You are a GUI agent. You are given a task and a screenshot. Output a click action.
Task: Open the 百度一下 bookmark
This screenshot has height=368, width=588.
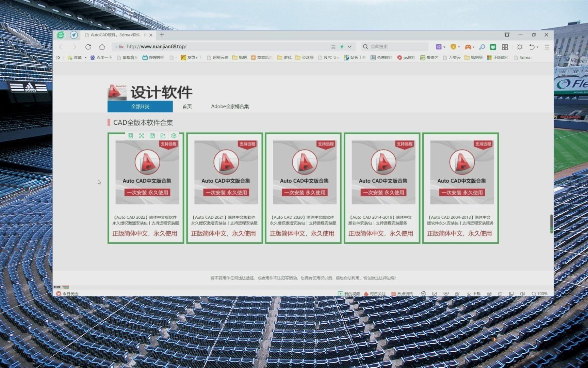[x=101, y=58]
